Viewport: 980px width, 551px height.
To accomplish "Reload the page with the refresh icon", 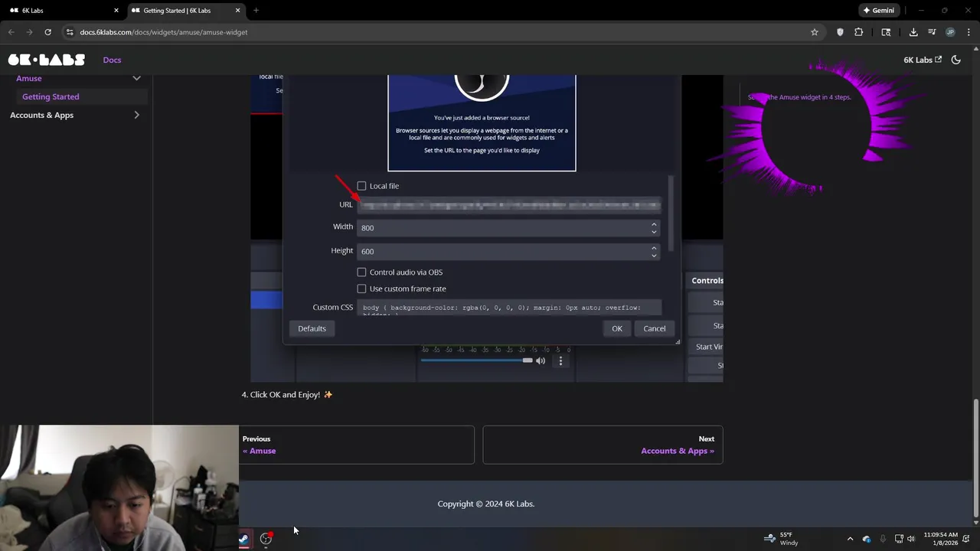I will pos(47,32).
